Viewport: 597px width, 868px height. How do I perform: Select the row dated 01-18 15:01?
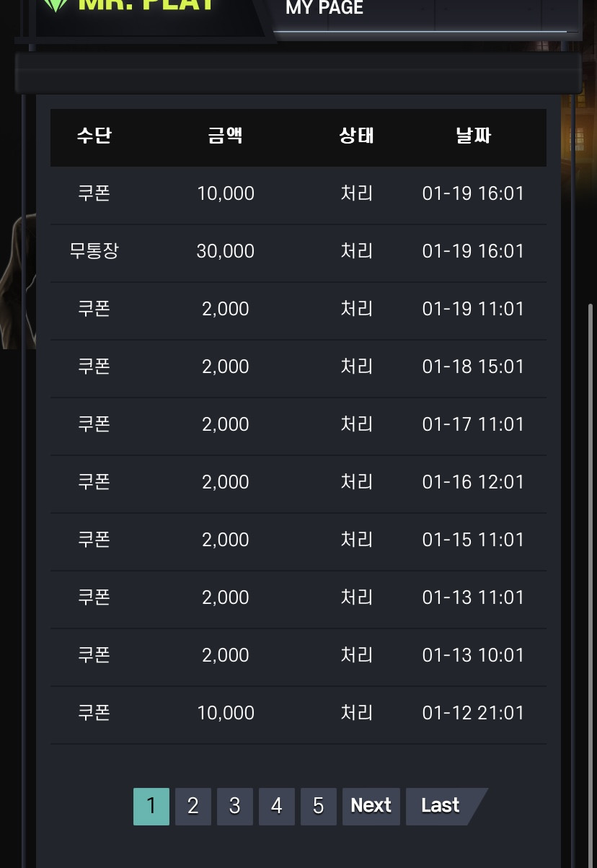point(298,369)
